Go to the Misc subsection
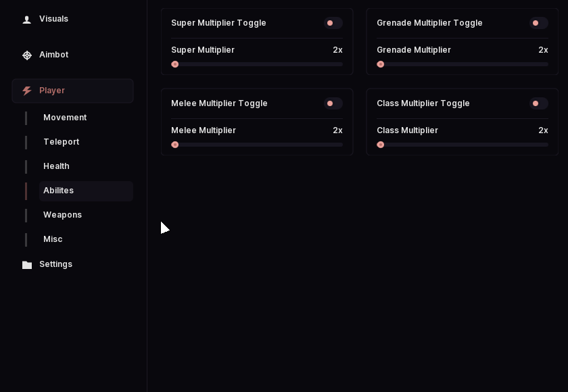The height and width of the screenshot is (392, 568). pos(53,239)
